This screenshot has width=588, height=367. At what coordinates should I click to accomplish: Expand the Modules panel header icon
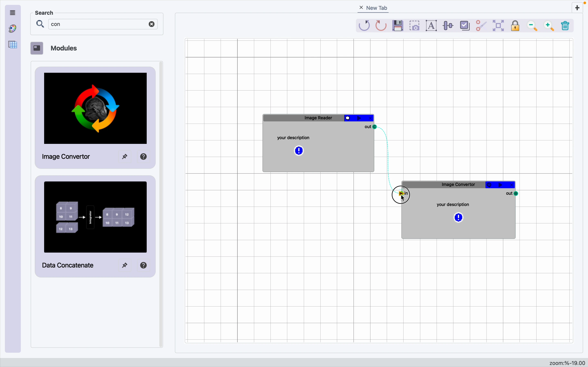coord(37,48)
